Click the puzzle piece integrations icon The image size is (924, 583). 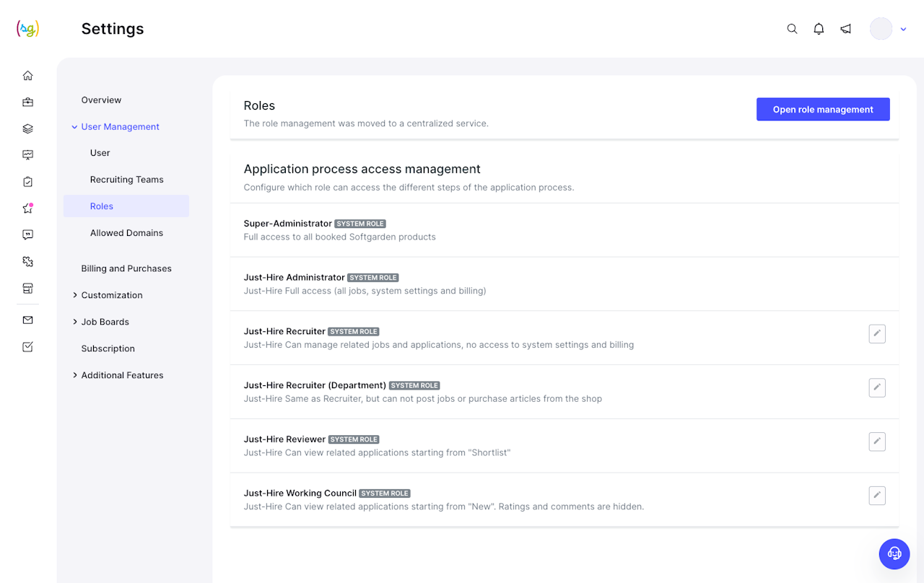click(27, 262)
